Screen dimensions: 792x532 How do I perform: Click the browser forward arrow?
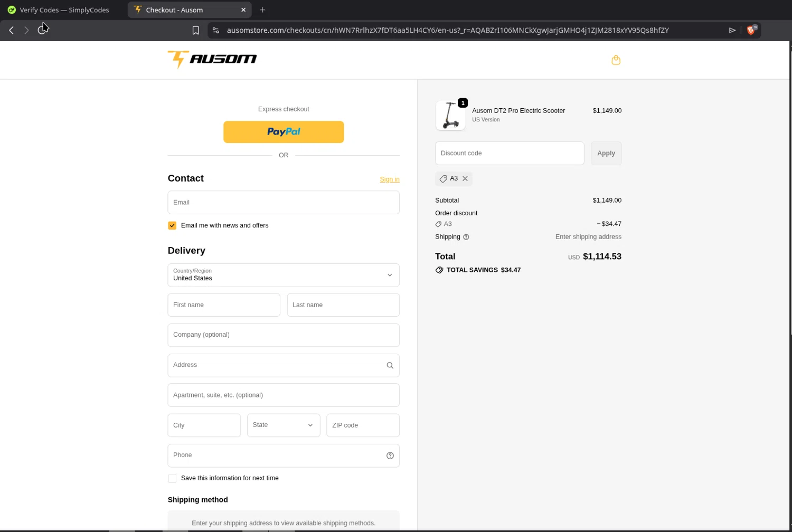pos(26,30)
